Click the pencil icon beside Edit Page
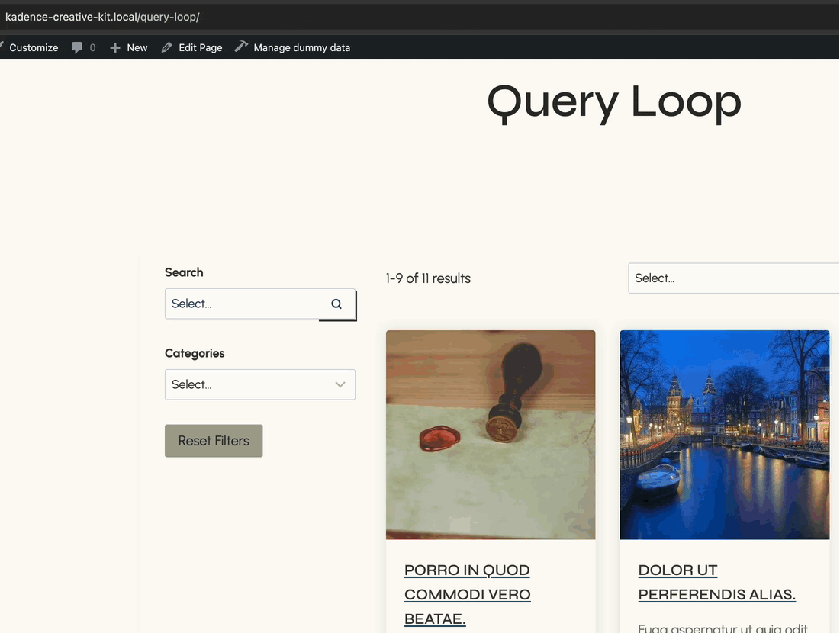The width and height of the screenshot is (840, 633). pyautogui.click(x=166, y=47)
